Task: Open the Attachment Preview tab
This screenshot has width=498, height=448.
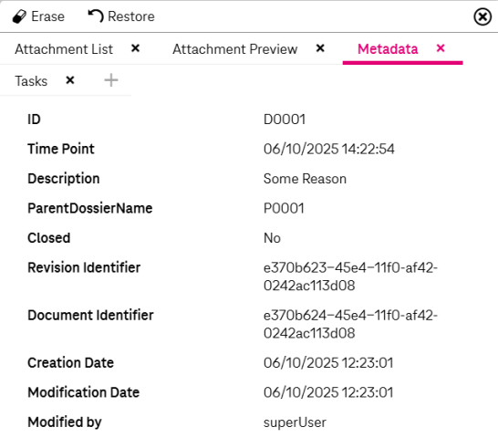Action: [235, 49]
